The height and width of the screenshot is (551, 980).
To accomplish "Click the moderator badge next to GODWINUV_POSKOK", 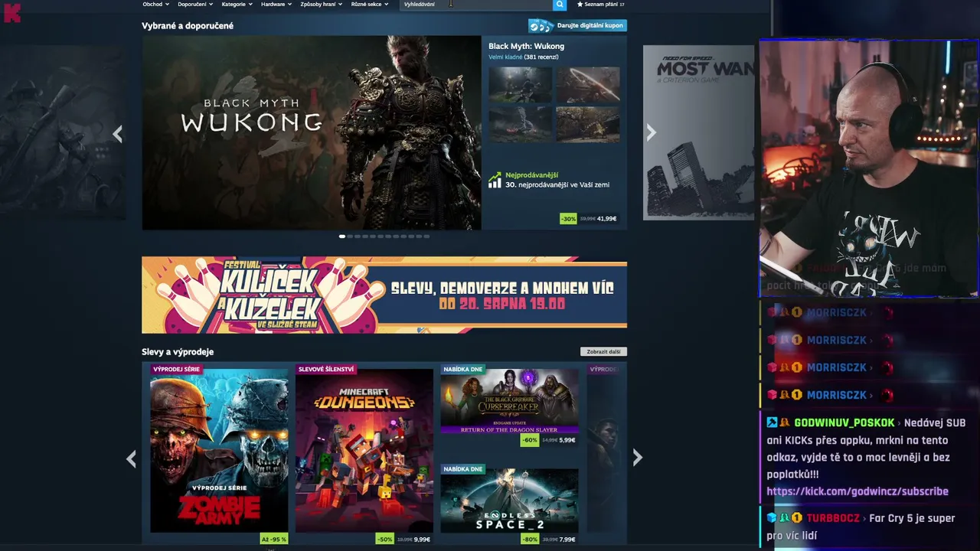I will coord(773,422).
